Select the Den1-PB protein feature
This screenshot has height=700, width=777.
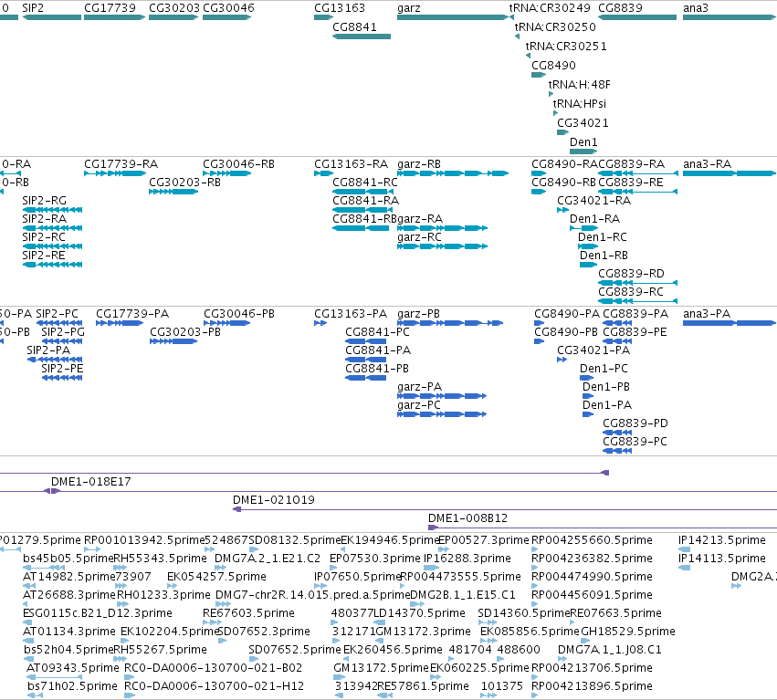[588, 396]
